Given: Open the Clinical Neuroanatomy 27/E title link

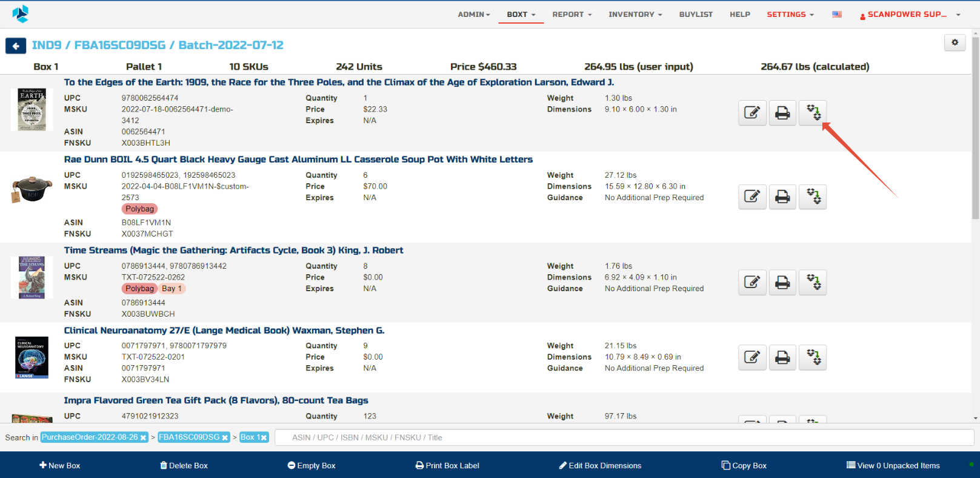Looking at the screenshot, I should pos(224,331).
